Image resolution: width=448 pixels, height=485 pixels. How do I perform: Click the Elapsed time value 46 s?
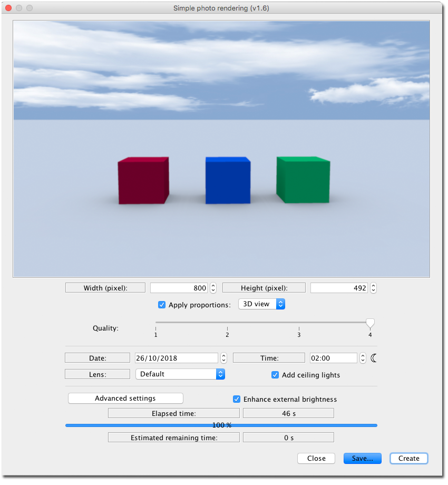pyautogui.click(x=288, y=413)
